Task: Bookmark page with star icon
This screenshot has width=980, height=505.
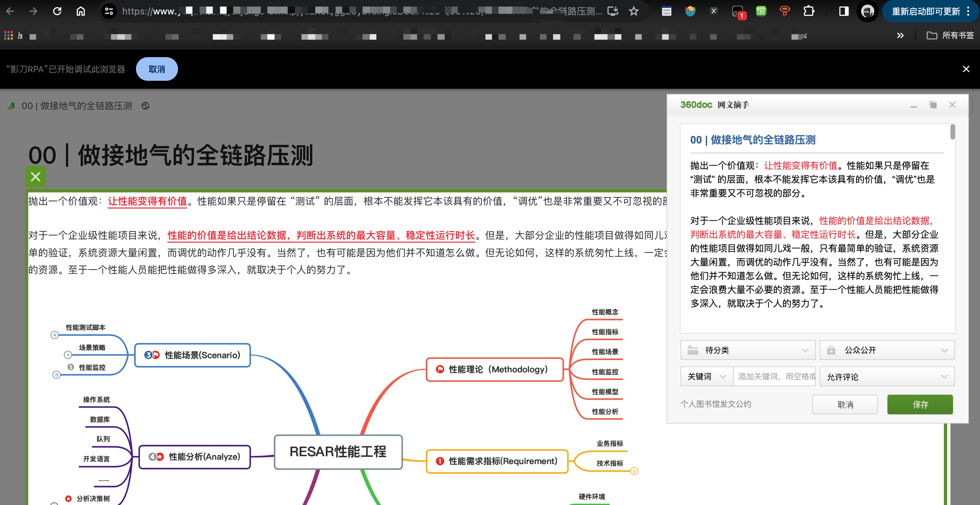Action: coord(634,11)
